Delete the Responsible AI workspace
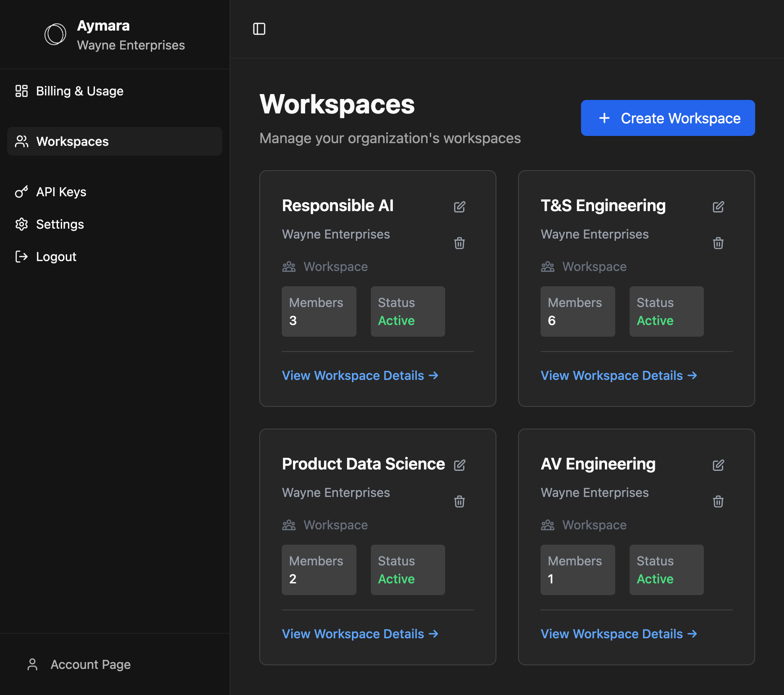Viewport: 784px width, 695px height. (x=460, y=243)
